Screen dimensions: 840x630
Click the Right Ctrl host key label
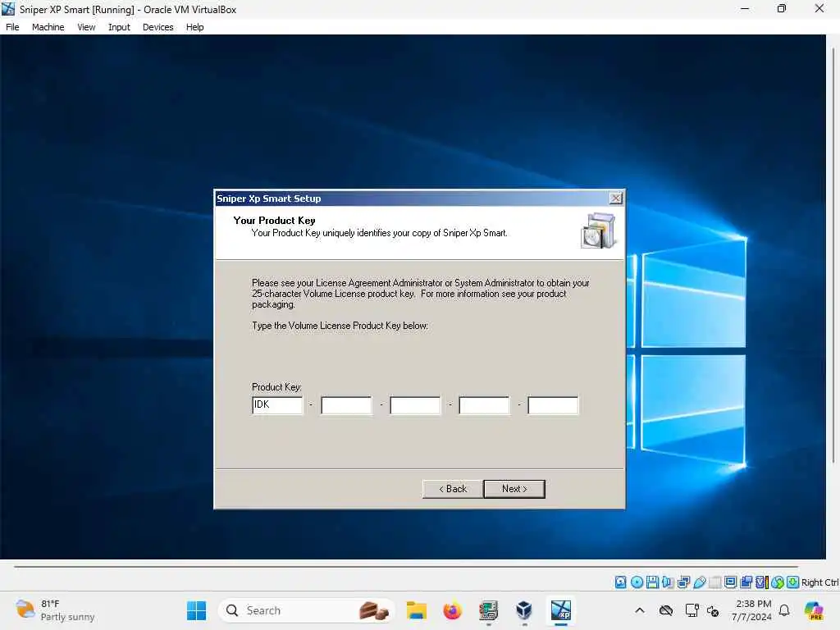pos(819,582)
